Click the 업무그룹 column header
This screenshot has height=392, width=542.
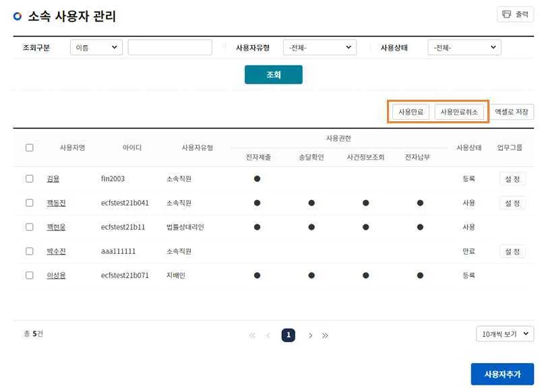(510, 148)
